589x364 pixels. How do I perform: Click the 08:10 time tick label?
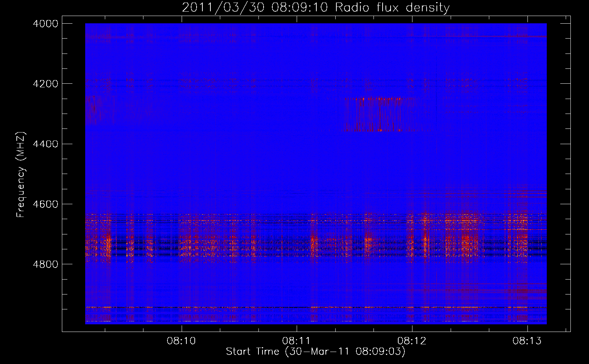[x=181, y=341]
